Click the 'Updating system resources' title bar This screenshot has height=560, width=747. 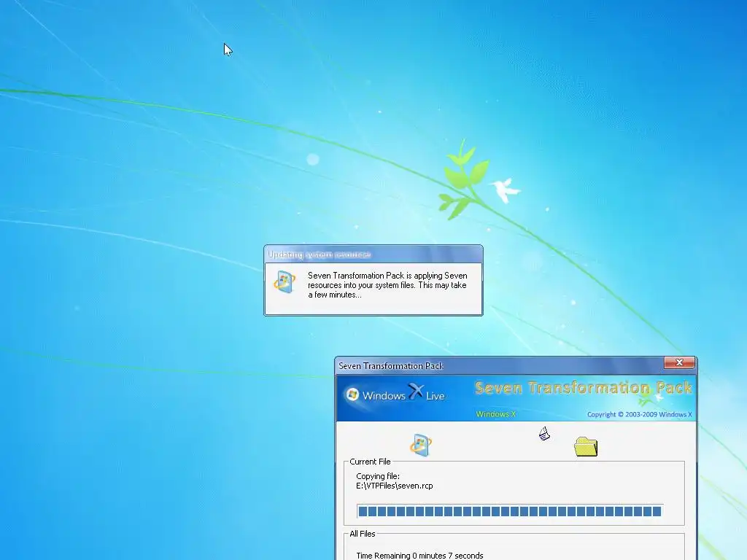[x=373, y=254]
